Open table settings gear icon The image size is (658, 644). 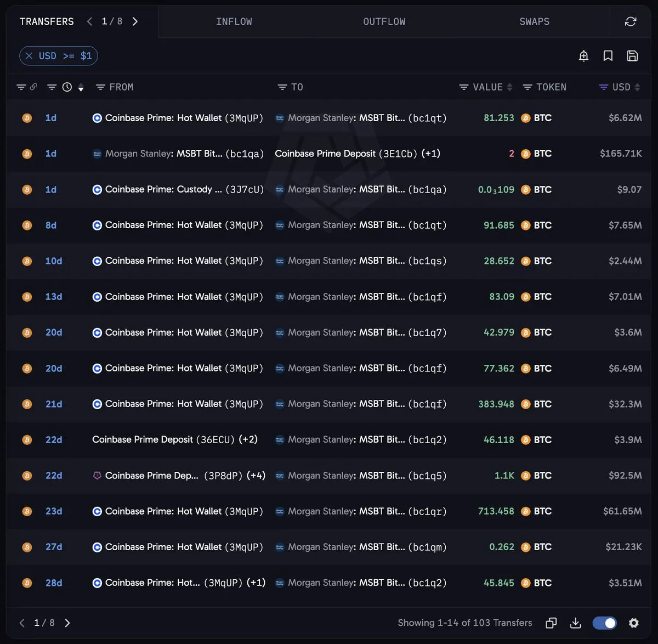coord(634,623)
